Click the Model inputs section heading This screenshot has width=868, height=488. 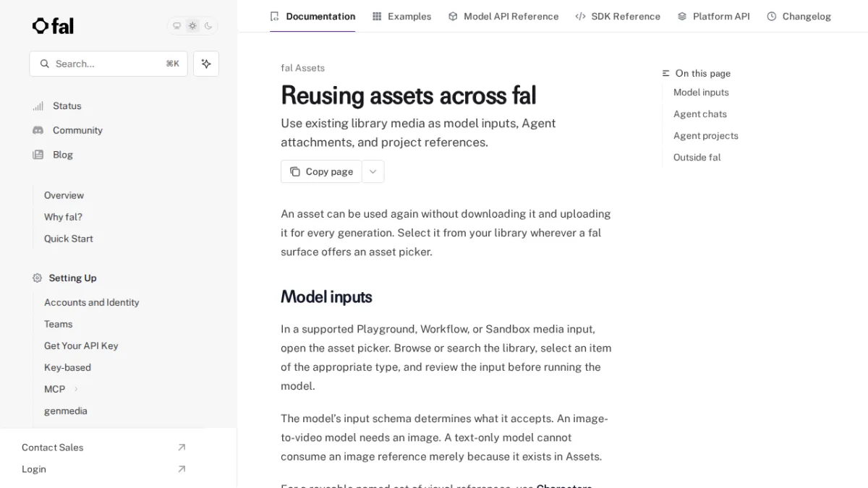coord(326,297)
